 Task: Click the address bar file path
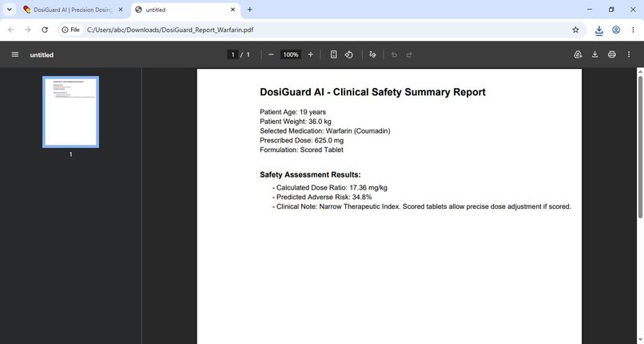point(170,30)
